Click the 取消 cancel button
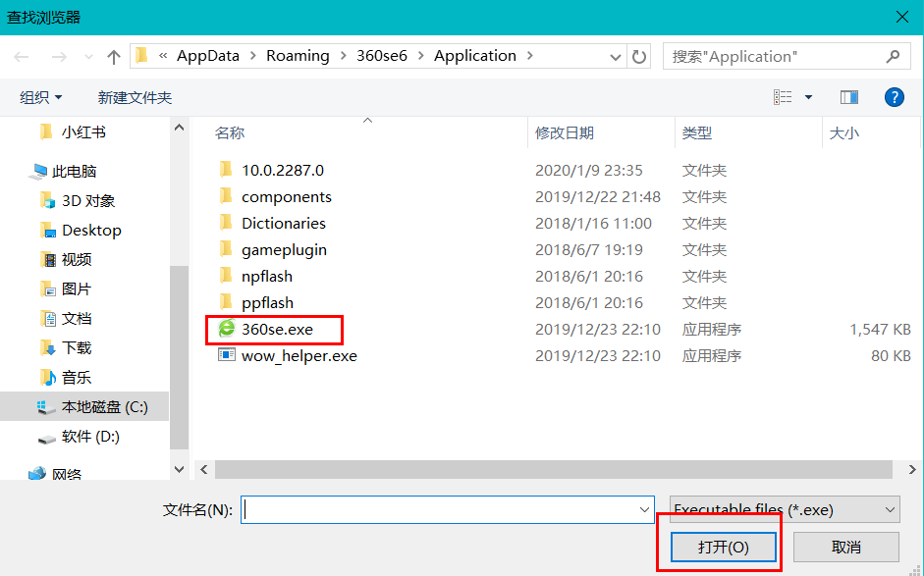The image size is (924, 576). (846, 548)
